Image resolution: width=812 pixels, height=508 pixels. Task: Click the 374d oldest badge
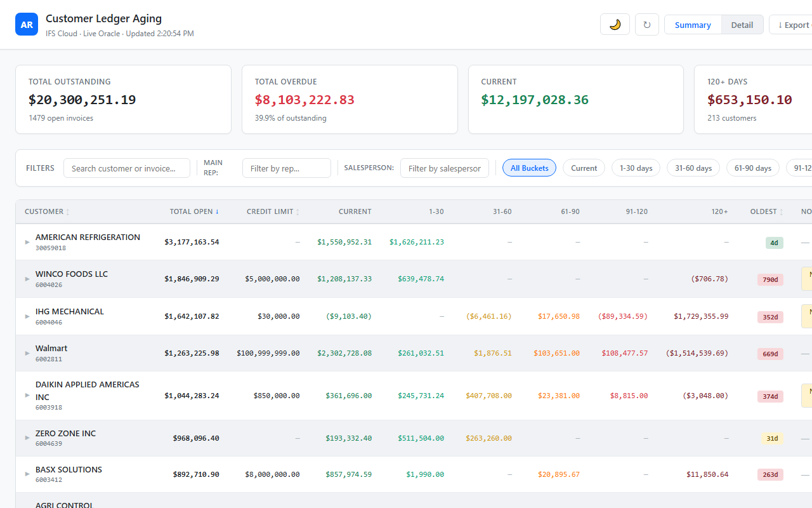[770, 396]
